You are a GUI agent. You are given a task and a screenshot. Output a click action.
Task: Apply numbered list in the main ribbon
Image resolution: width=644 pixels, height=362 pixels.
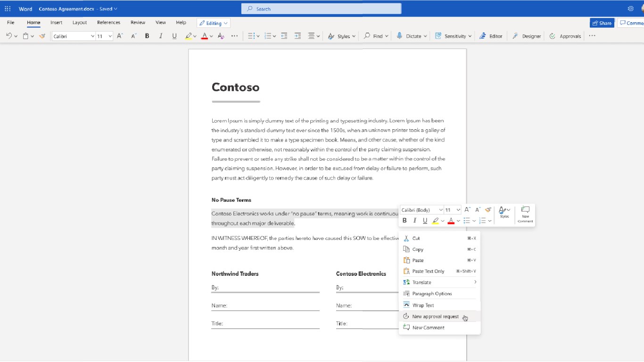pyautogui.click(x=268, y=36)
